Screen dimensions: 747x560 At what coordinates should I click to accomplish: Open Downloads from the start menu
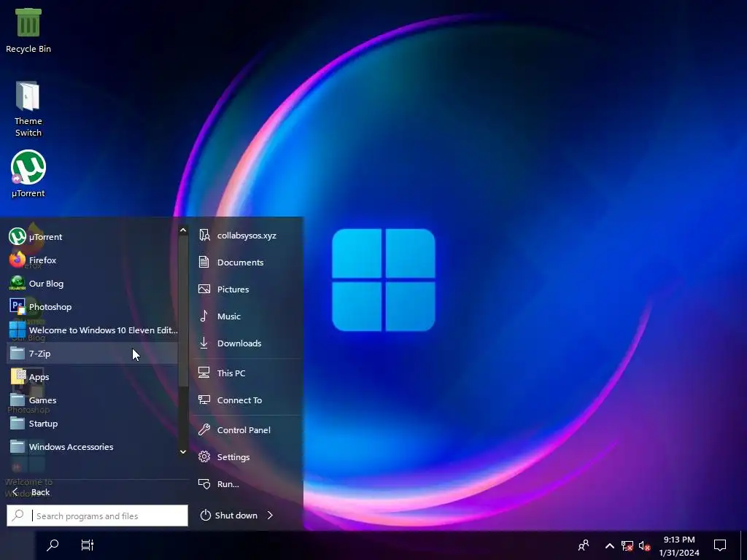pyautogui.click(x=247, y=343)
